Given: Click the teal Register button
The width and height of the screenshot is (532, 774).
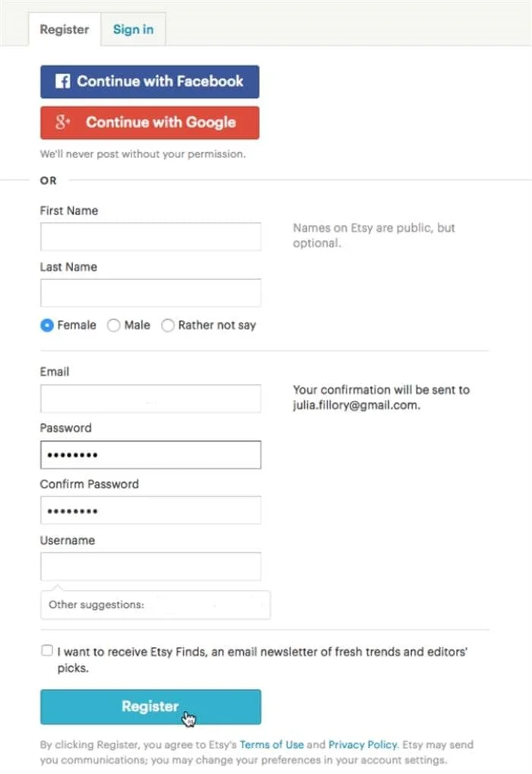Looking at the screenshot, I should tap(150, 707).
